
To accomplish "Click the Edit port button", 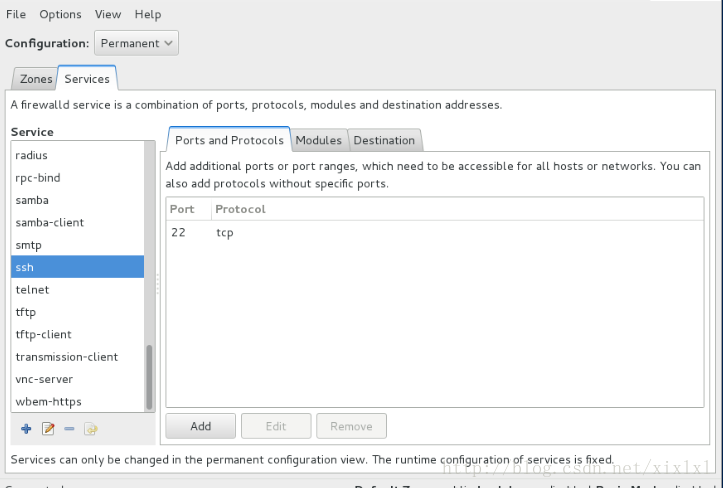I will 276,426.
